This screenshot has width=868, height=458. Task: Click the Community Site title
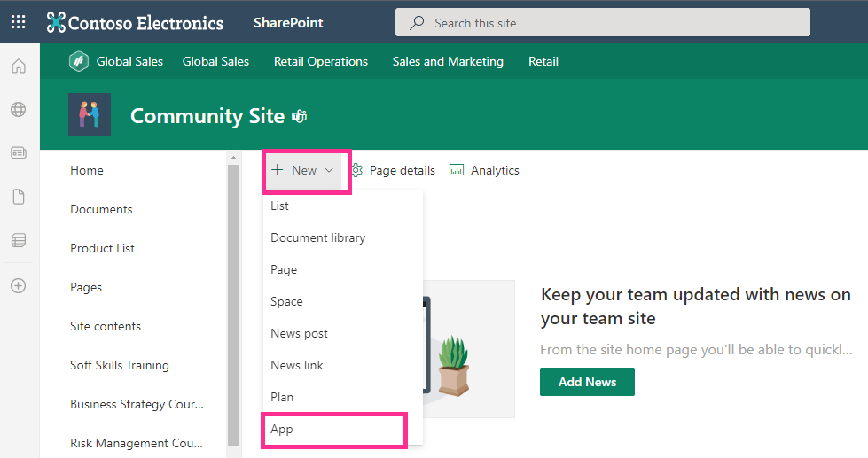(x=207, y=116)
